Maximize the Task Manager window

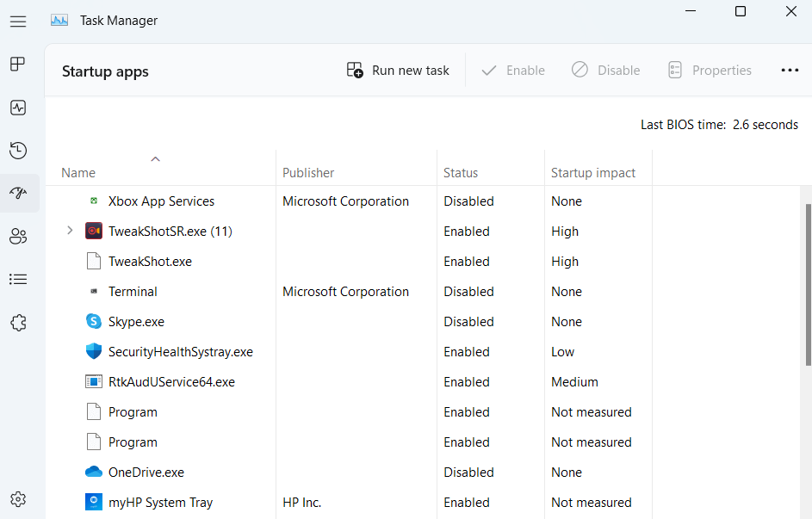(741, 11)
